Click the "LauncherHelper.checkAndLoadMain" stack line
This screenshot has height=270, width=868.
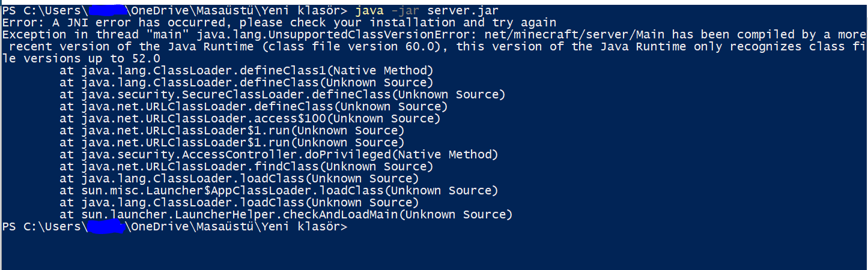point(286,215)
